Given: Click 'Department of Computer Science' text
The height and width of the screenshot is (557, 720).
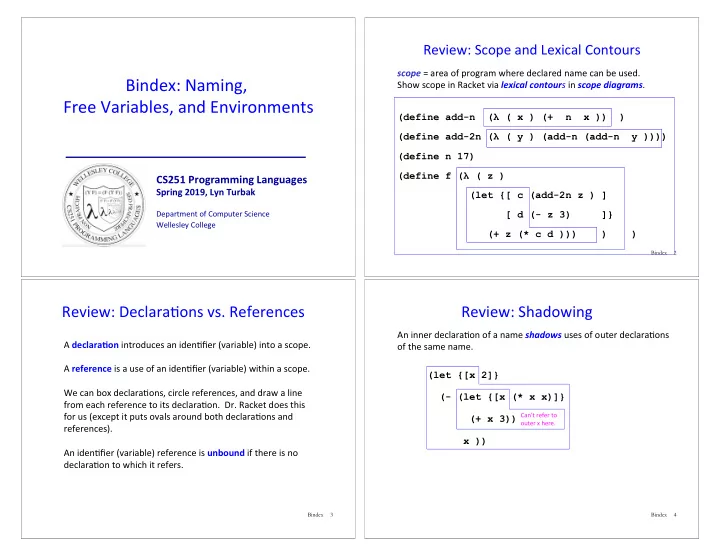Looking at the screenshot, I should [x=213, y=214].
